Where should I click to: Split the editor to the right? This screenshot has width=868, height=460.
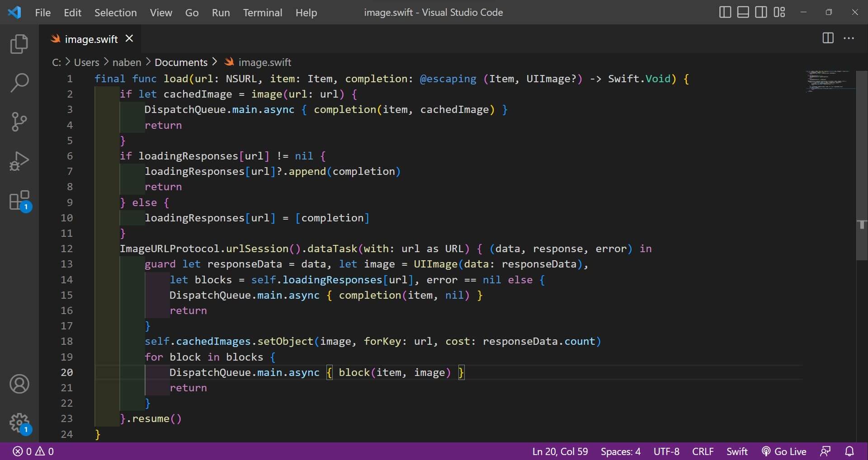point(828,38)
